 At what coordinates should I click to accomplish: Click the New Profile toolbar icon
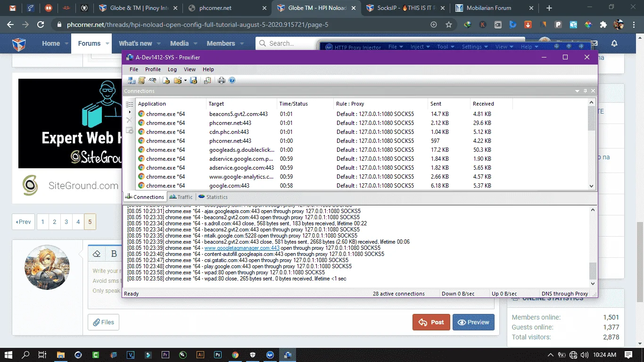(x=166, y=81)
